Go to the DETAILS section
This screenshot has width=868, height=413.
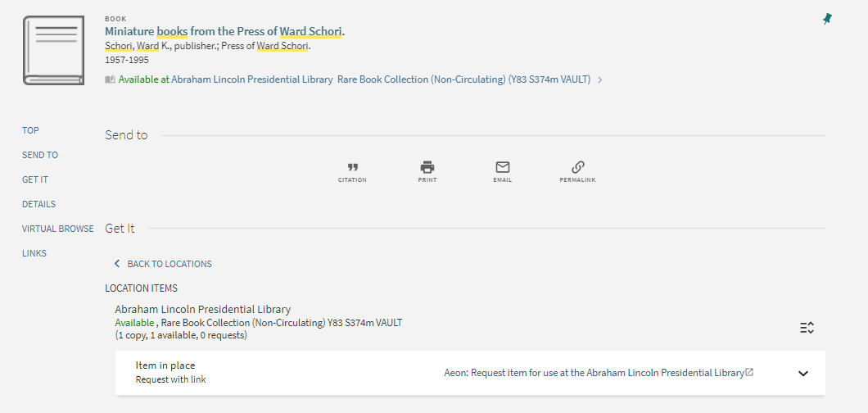point(39,204)
